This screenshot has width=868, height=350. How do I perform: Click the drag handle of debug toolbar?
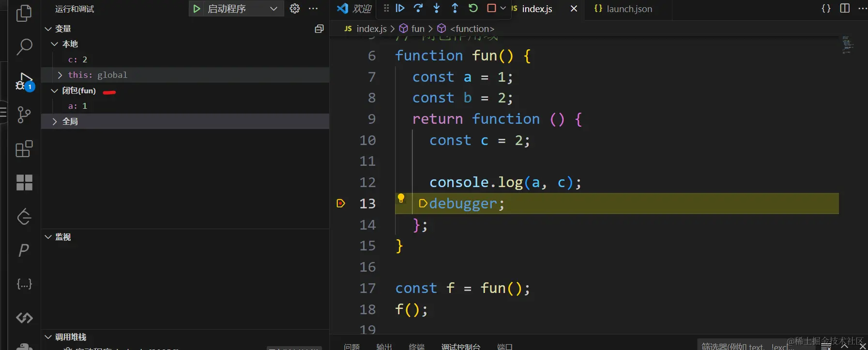click(x=386, y=8)
